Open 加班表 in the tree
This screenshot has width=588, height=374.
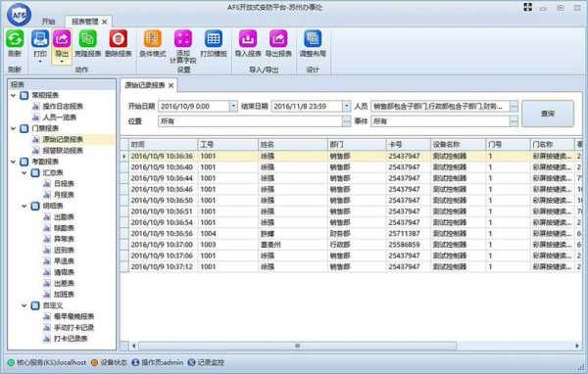64,294
